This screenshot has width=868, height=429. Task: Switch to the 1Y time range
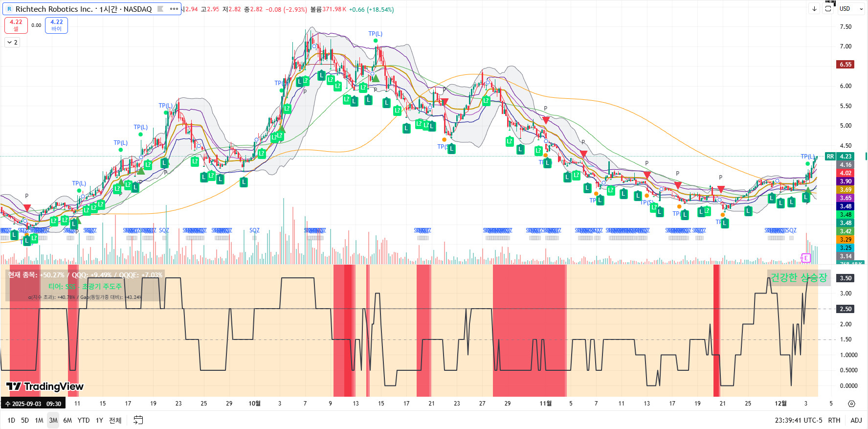(99, 420)
